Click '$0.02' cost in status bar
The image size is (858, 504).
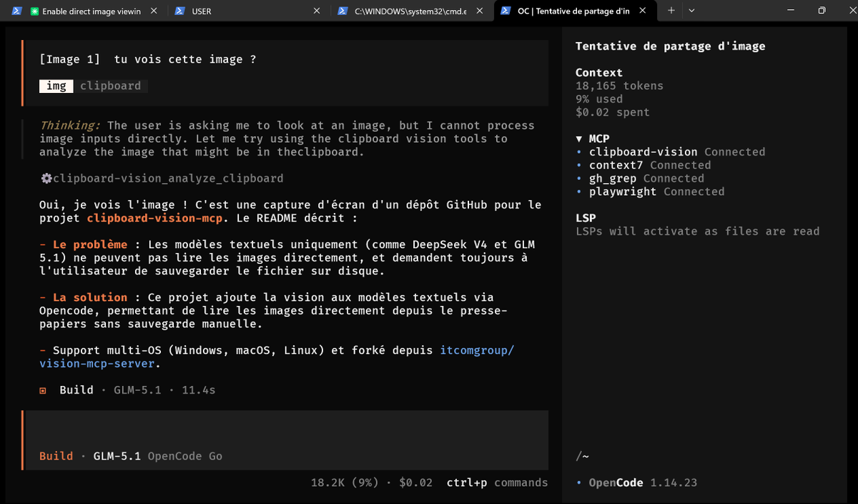coord(415,483)
